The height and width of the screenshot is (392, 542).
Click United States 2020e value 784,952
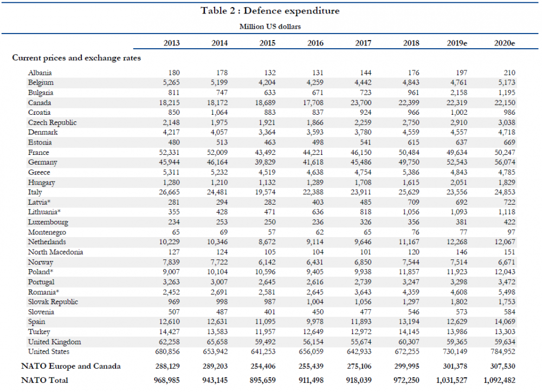tap(502, 352)
